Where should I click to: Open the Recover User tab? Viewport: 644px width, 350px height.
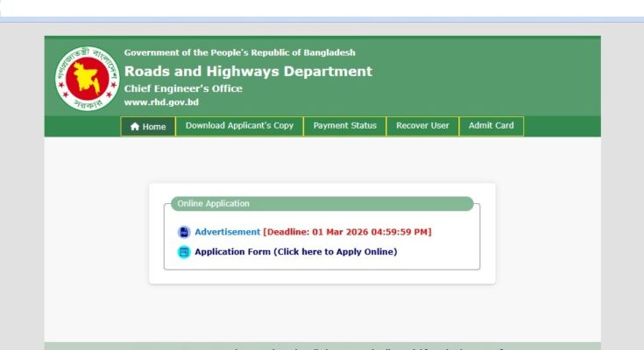pyautogui.click(x=421, y=126)
